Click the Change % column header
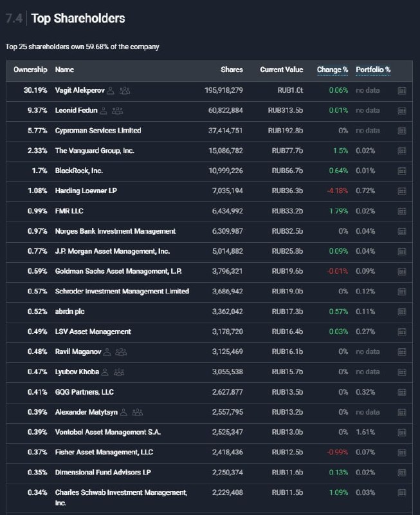The height and width of the screenshot is (515, 420). (333, 70)
